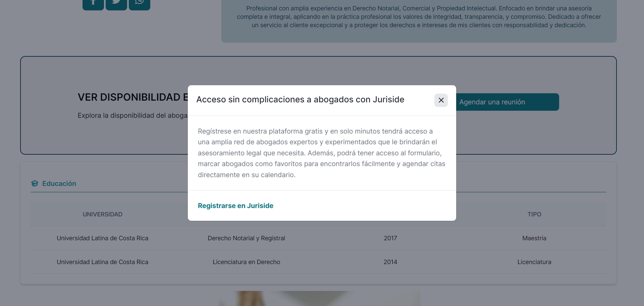This screenshot has height=306, width=644.
Task: Click the dialog paragraph starting with Regístrese
Action: click(x=322, y=153)
